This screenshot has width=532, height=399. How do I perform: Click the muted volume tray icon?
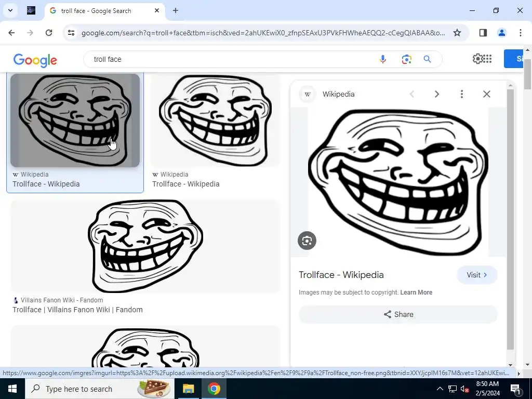pos(465,389)
